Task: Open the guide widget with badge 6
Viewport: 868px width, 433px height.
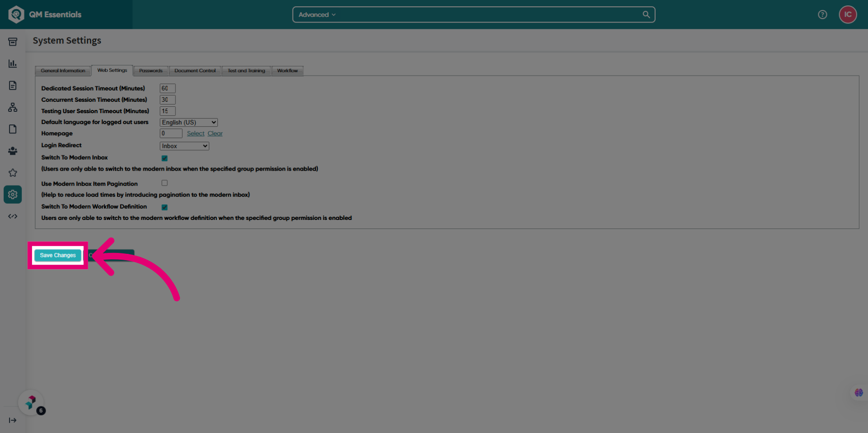Action: [31, 402]
